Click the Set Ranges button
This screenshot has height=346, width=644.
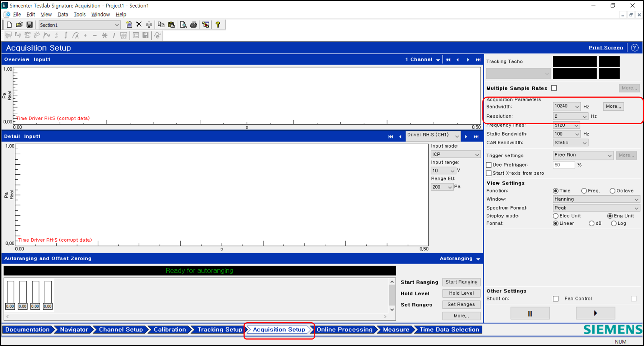(x=462, y=304)
